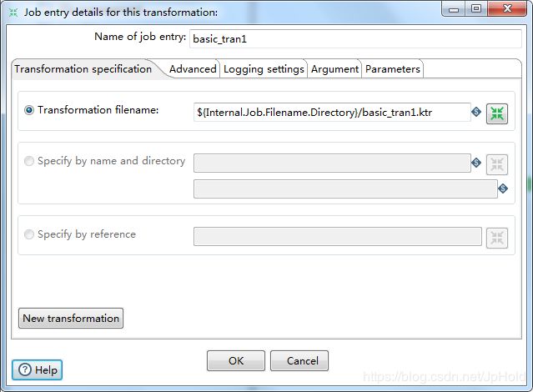Click the Name of job entry field

click(355, 38)
